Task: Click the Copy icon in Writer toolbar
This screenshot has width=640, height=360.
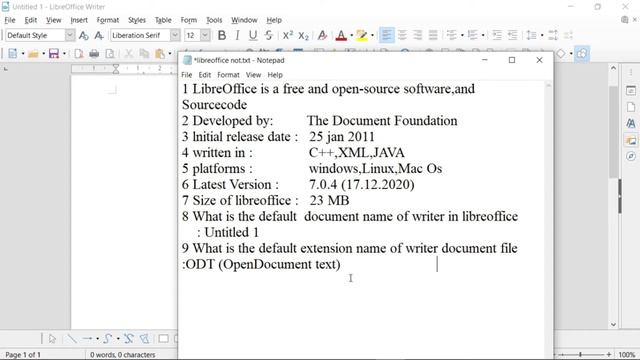Action: tap(144, 53)
